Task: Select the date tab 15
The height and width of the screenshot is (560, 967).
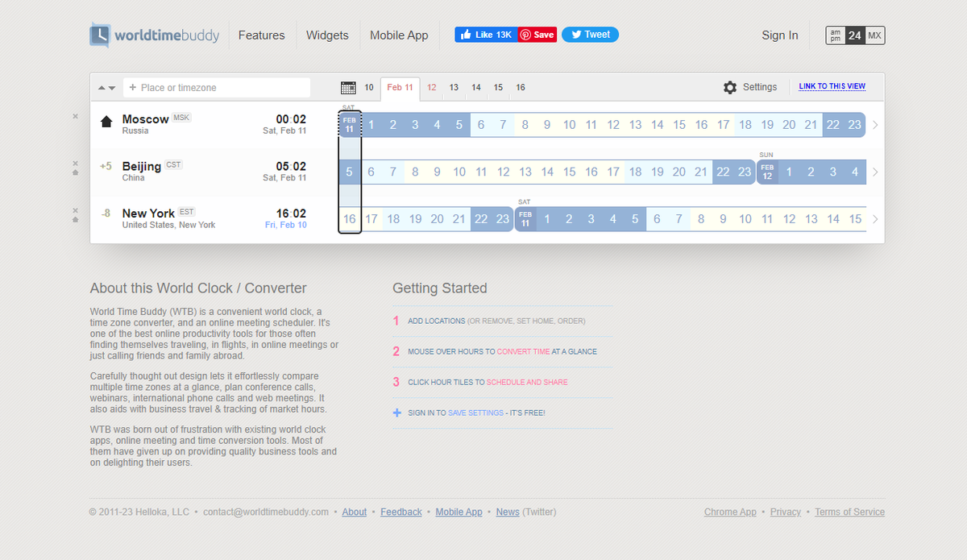Action: [x=498, y=88]
